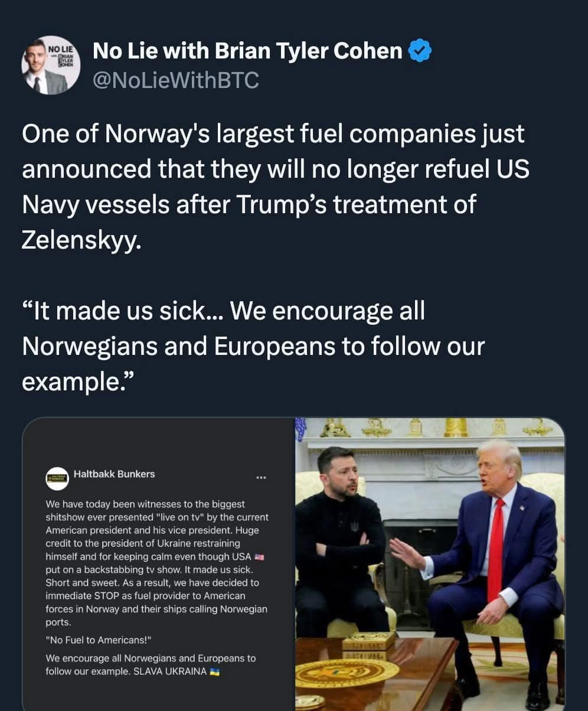Screen dimensions: 588x711
Task: Open the No Lie with Brian Tyler Cohen profile name
Action: pyautogui.click(x=247, y=51)
